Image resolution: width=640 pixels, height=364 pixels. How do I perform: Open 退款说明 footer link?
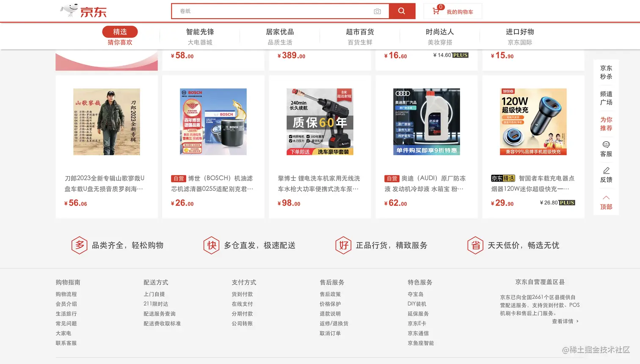click(330, 314)
